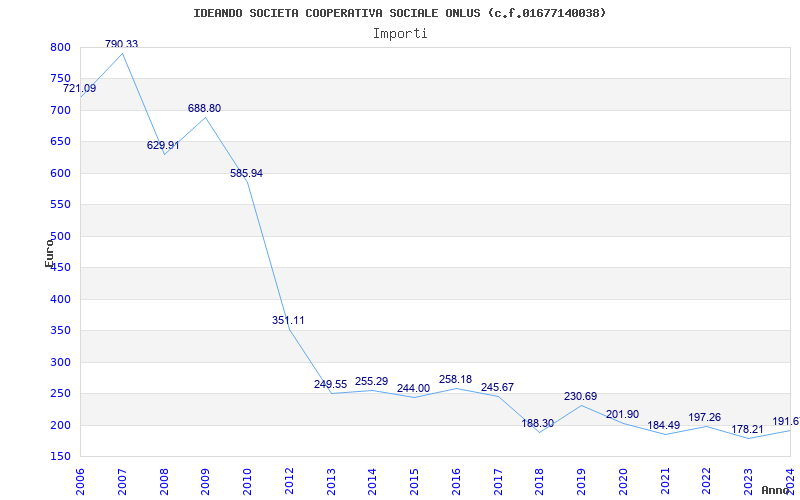Click the 150 y-axis tick label
This screenshot has width=800, height=500.
(x=60, y=457)
